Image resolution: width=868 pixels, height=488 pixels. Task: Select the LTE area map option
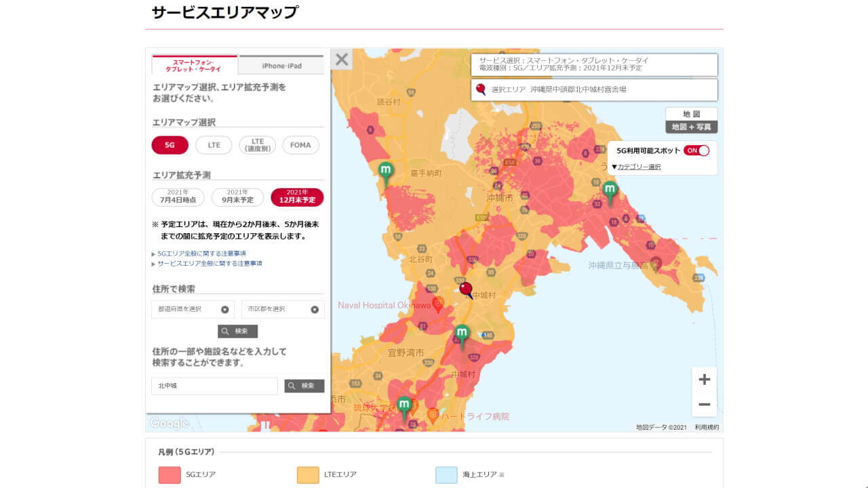point(214,144)
